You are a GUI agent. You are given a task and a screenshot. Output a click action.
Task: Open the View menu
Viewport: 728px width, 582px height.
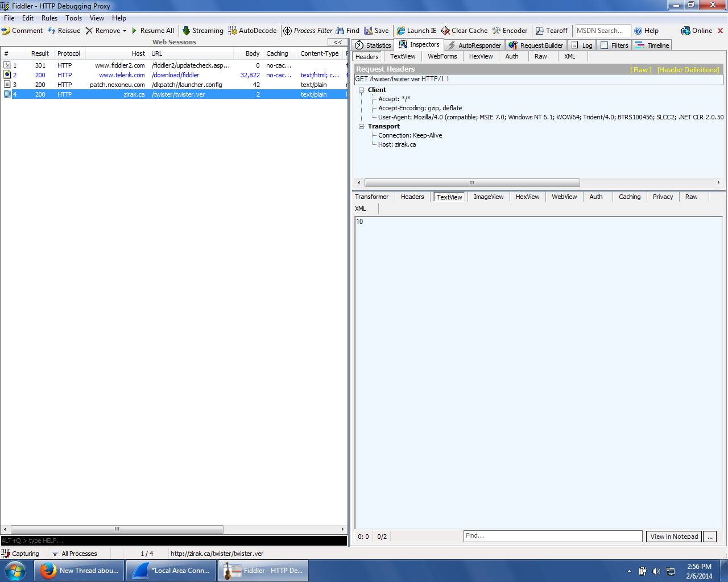(x=97, y=18)
